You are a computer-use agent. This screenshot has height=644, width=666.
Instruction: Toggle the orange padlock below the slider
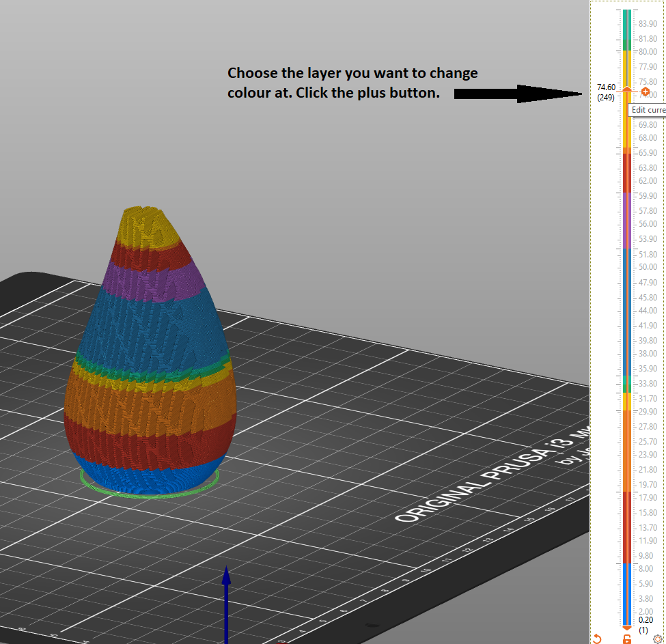[x=627, y=639]
